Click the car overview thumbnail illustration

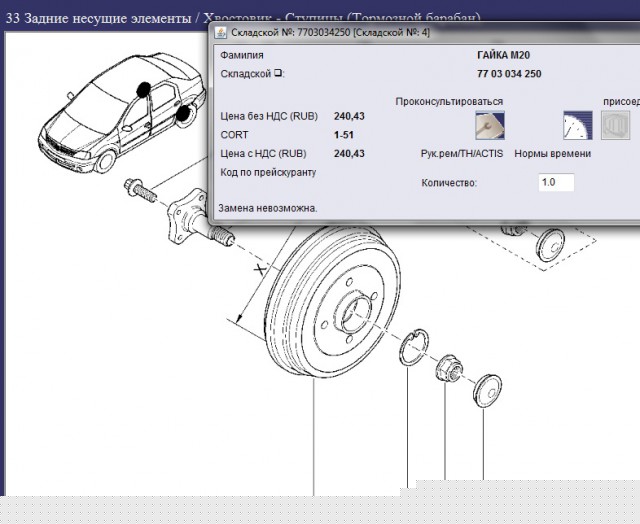(122, 113)
